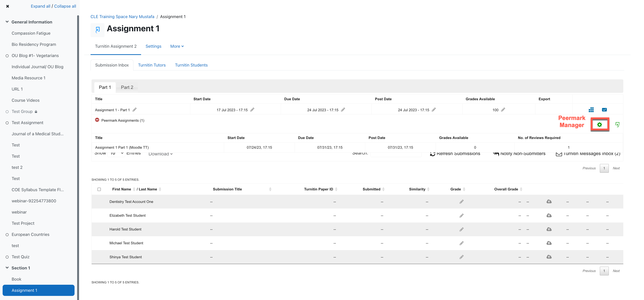Sort by Turnitin Paper ID column

[x=321, y=189]
